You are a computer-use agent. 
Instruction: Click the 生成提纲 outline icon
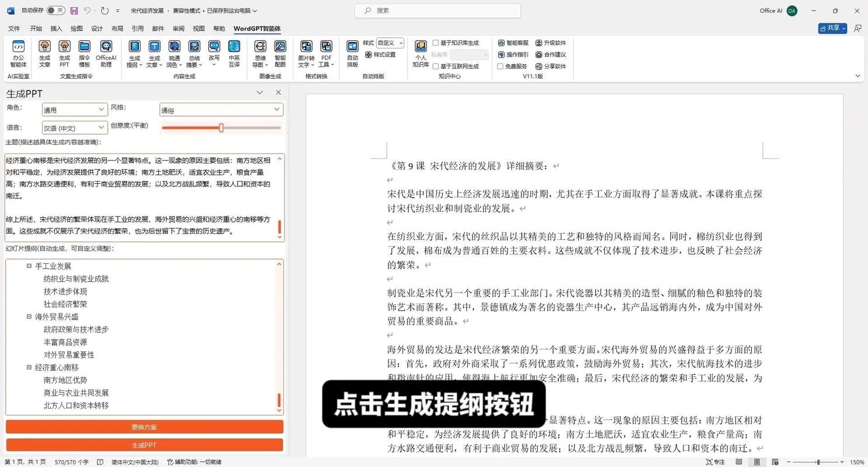tap(134, 54)
